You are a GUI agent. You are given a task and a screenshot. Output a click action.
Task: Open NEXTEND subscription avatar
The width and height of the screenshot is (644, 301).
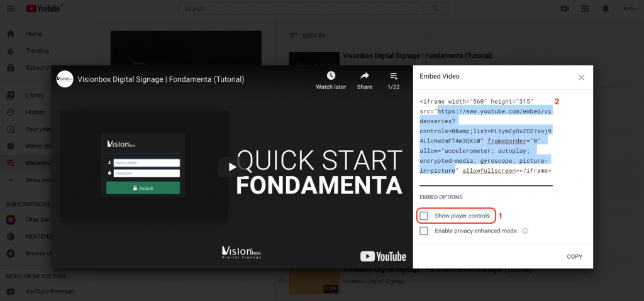(x=11, y=236)
